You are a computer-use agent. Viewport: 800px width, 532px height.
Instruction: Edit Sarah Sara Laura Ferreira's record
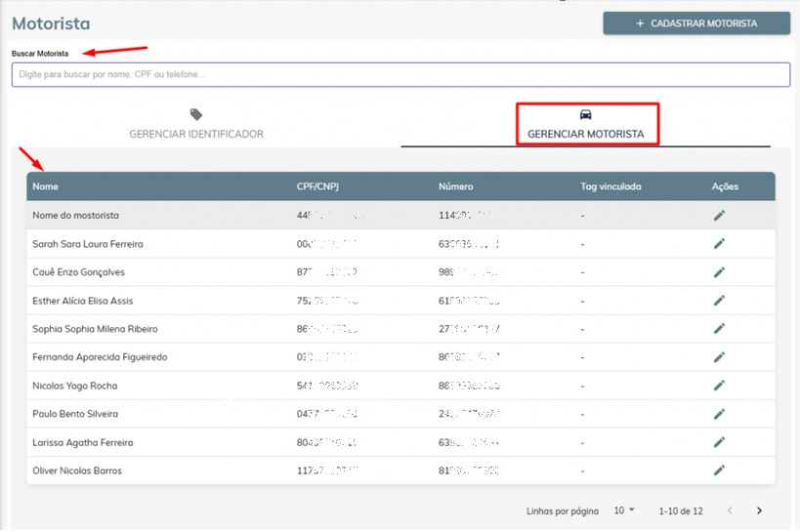(x=719, y=244)
